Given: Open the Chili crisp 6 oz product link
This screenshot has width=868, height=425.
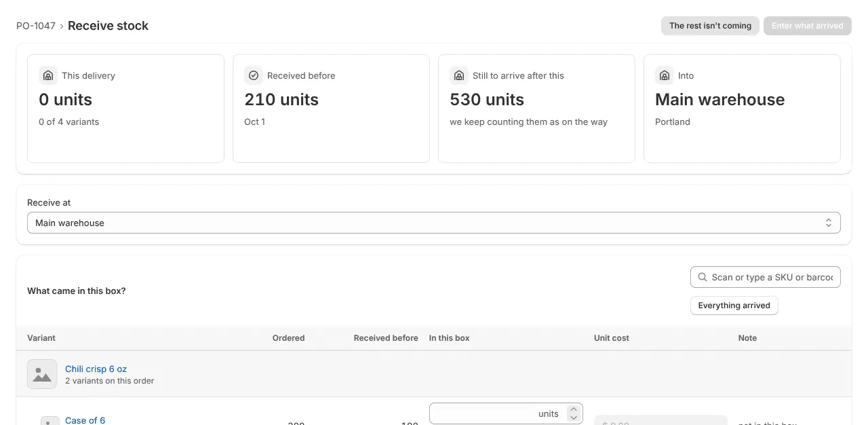Looking at the screenshot, I should (x=96, y=369).
